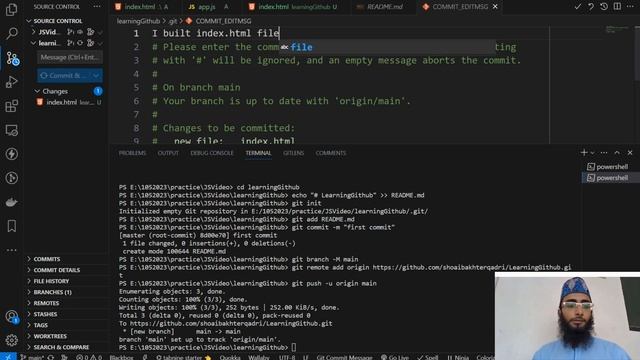Open the terminal launch profile dropdown arrow
Screen dimensions: 640x360
click(592, 153)
